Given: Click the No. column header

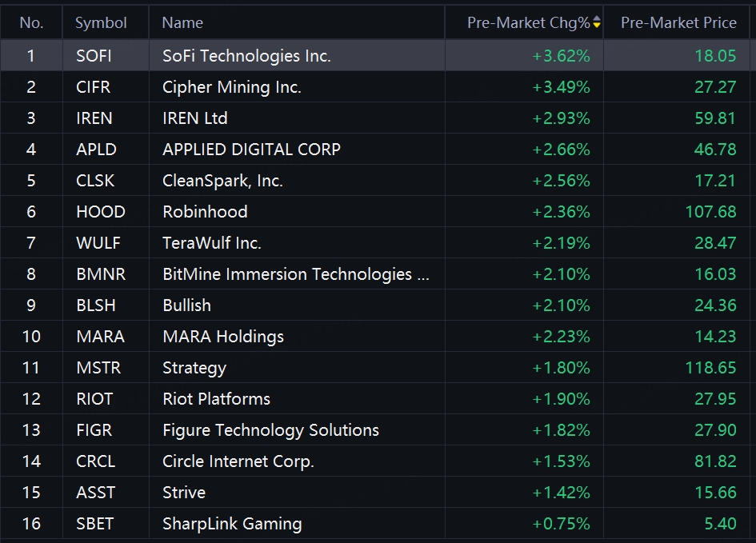Looking at the screenshot, I should [31, 22].
